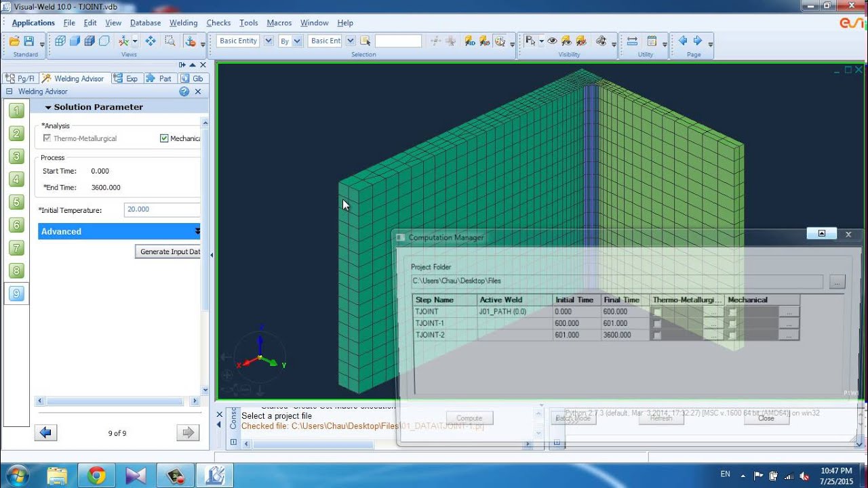Click the rotation center anchor icon in Views

pos(191,41)
